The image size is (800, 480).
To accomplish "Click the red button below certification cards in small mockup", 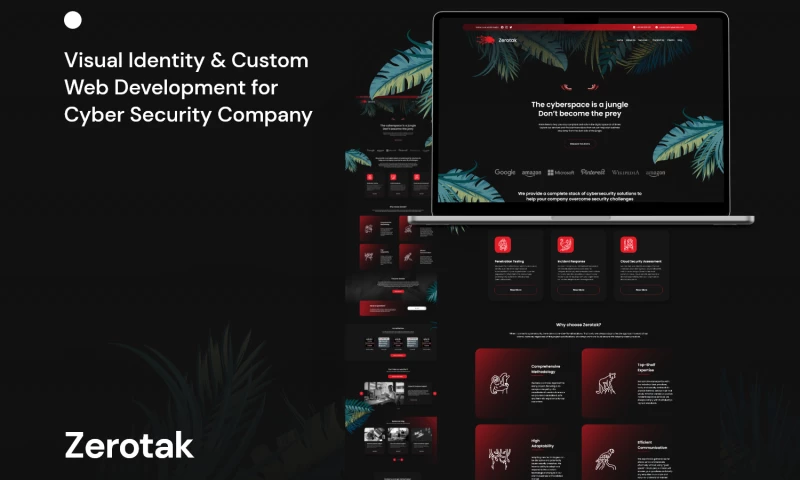I will pyautogui.click(x=398, y=356).
